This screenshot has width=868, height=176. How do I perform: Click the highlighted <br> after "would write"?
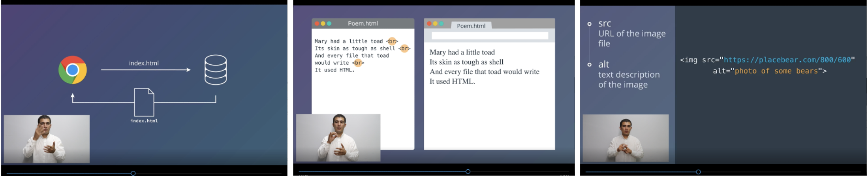[358, 63]
